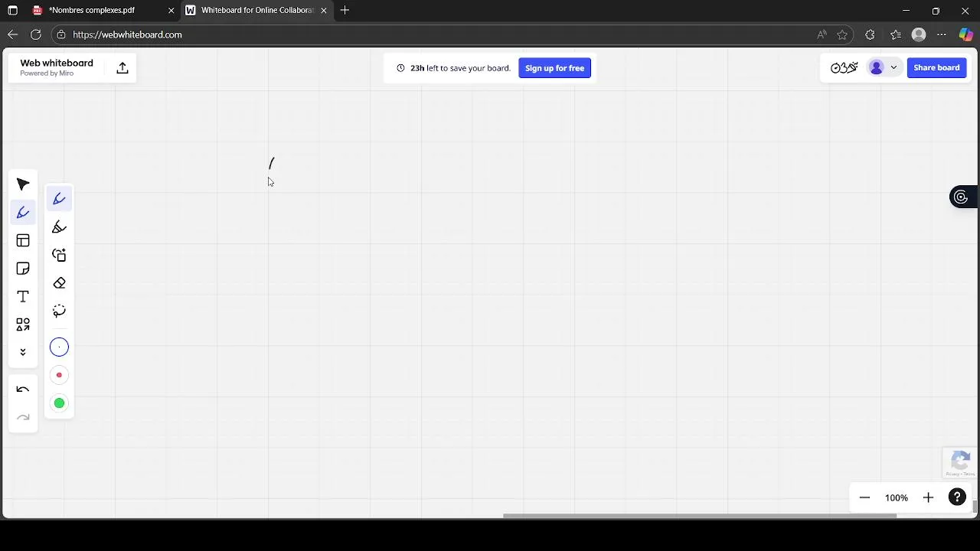
Task: Click Sign up for free button
Action: 554,68
